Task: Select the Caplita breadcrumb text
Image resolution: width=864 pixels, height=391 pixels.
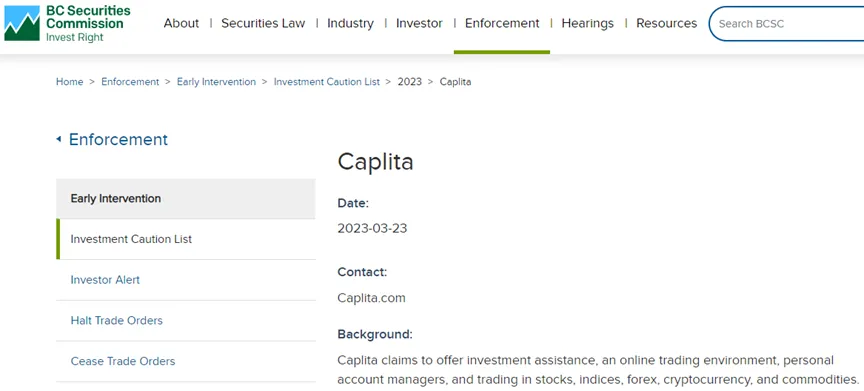Action: coord(455,82)
